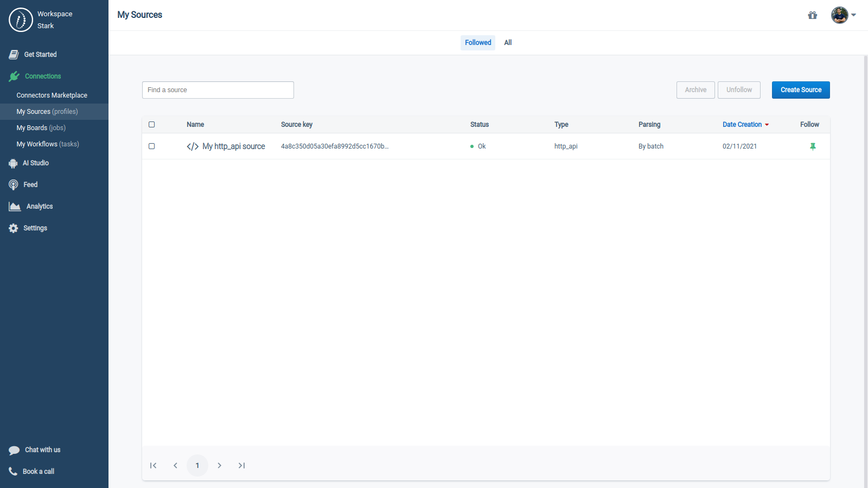Sort by the Date Creation column
This screenshot has height=488, width=868.
click(745, 125)
